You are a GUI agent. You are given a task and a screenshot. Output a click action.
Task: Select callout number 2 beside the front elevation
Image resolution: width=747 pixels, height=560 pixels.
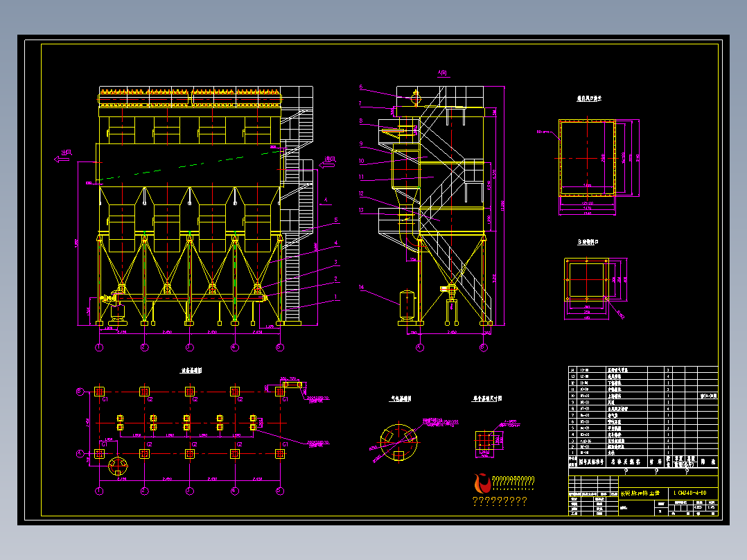click(336, 279)
